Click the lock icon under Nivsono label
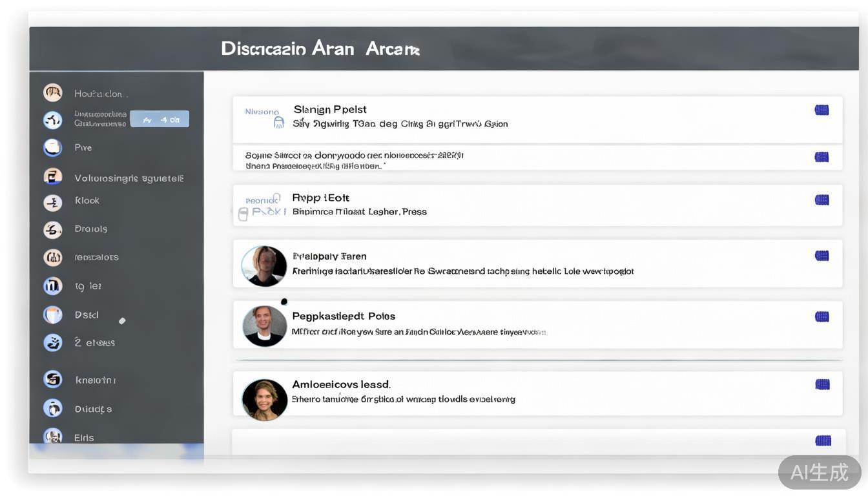The height and width of the screenshot is (496, 868). [279, 123]
